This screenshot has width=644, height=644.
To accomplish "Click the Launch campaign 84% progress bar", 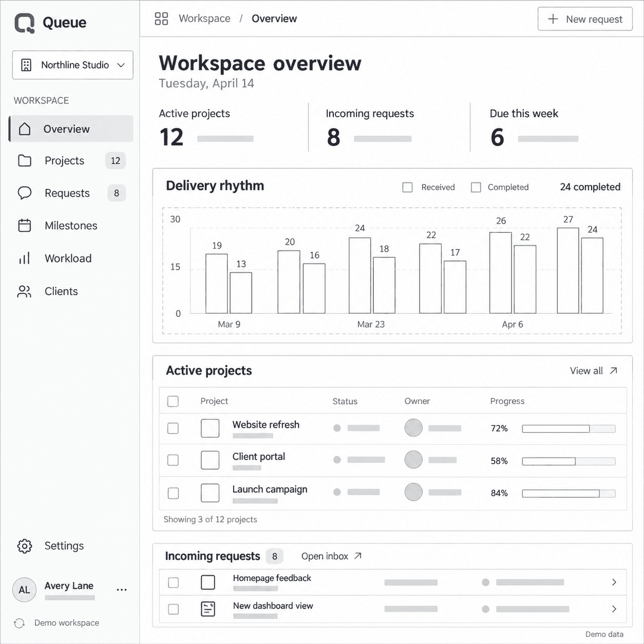I will coord(569,493).
